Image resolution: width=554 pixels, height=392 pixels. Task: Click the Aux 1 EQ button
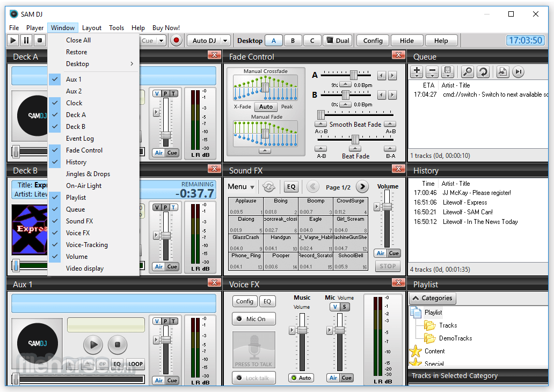pos(116,364)
